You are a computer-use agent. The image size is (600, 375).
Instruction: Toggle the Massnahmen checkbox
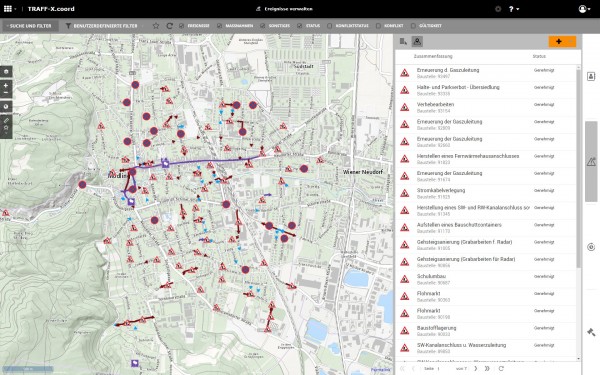pyautogui.click(x=219, y=26)
